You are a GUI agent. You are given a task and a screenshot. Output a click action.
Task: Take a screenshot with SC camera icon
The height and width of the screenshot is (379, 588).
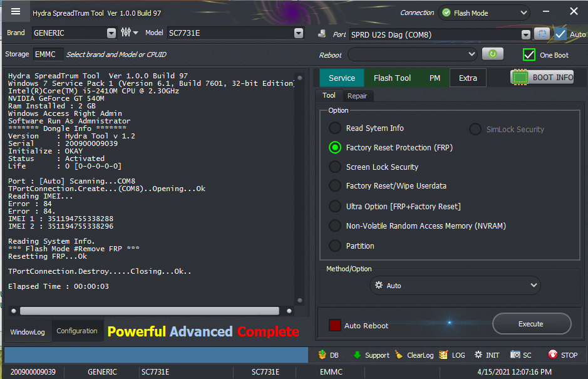[x=515, y=355]
